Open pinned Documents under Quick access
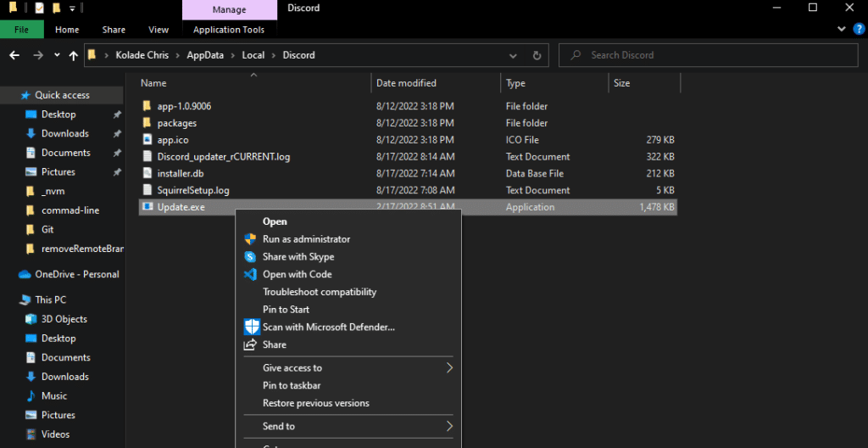 tap(66, 153)
